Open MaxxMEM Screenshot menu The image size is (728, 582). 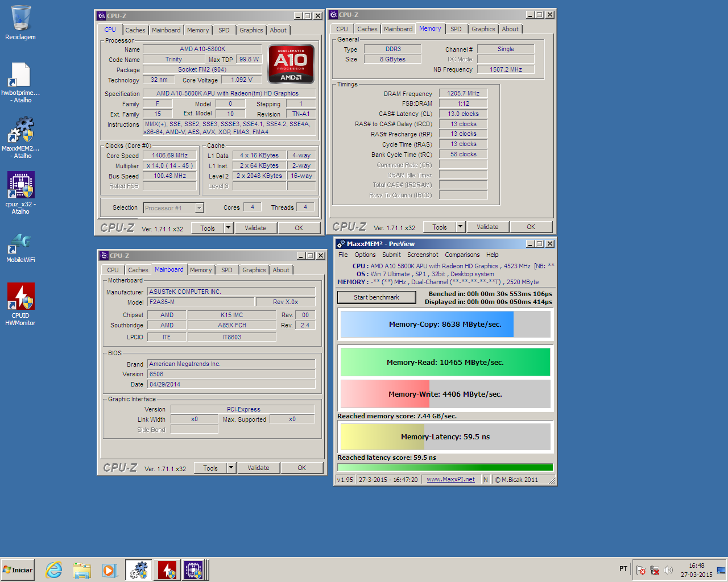click(x=423, y=255)
